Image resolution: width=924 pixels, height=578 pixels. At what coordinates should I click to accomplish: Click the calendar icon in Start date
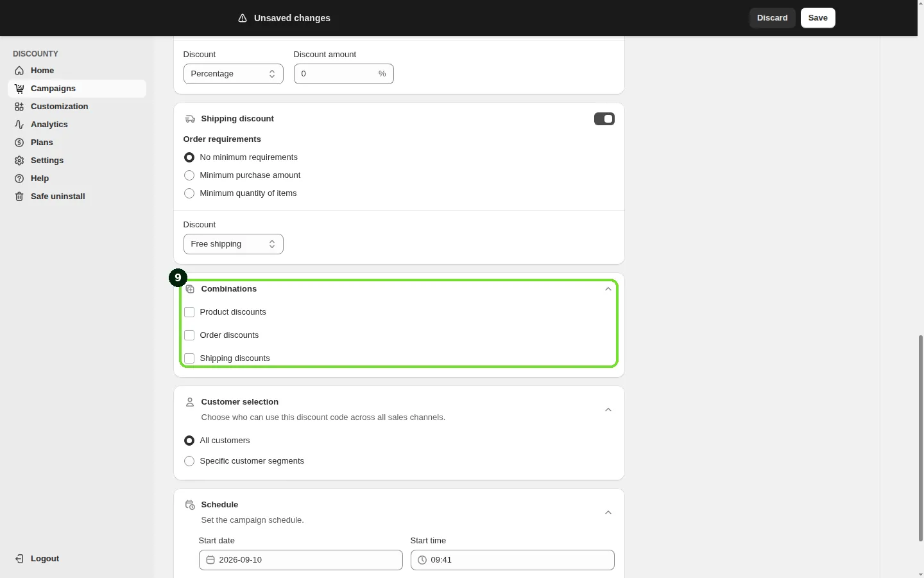point(210,560)
